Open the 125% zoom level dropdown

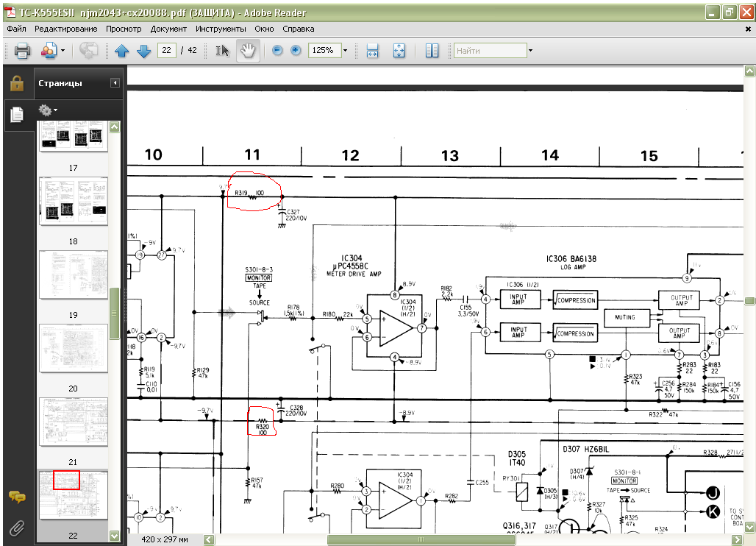(x=345, y=51)
